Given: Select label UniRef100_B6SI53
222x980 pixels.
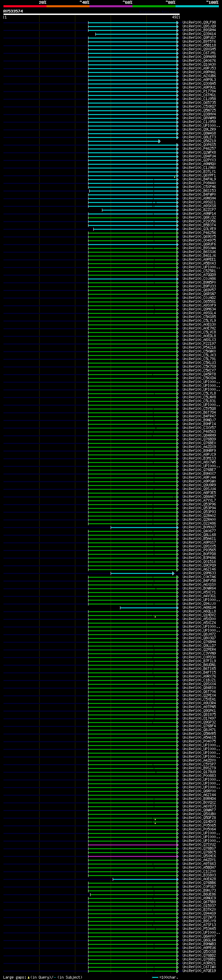Looking at the screenshot, I should coord(199,191).
